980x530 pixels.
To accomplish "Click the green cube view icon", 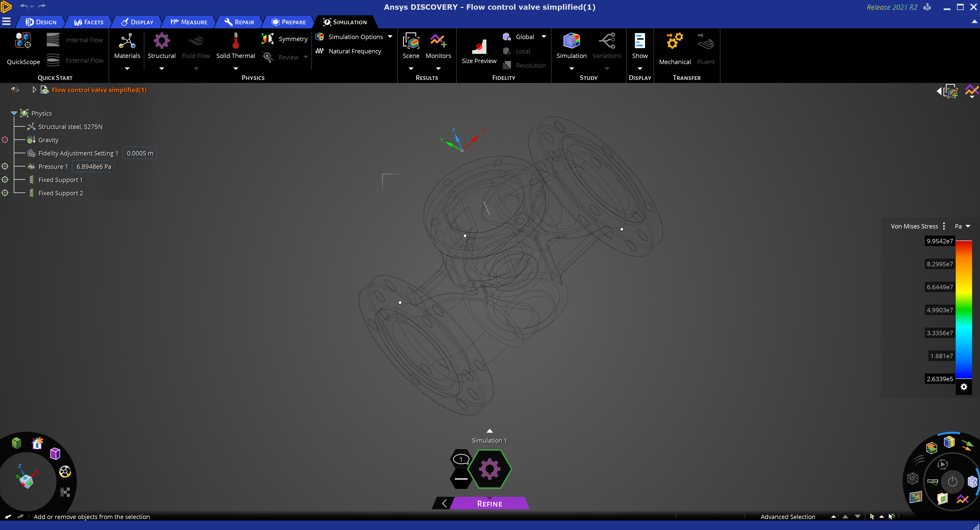I will tap(16, 443).
